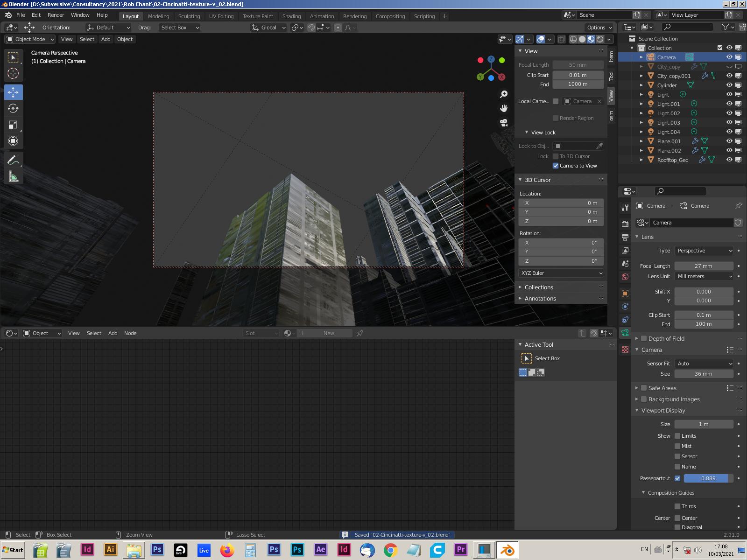Select the Rotate tool
Viewport: 747px width, 560px height.
pyautogui.click(x=13, y=108)
